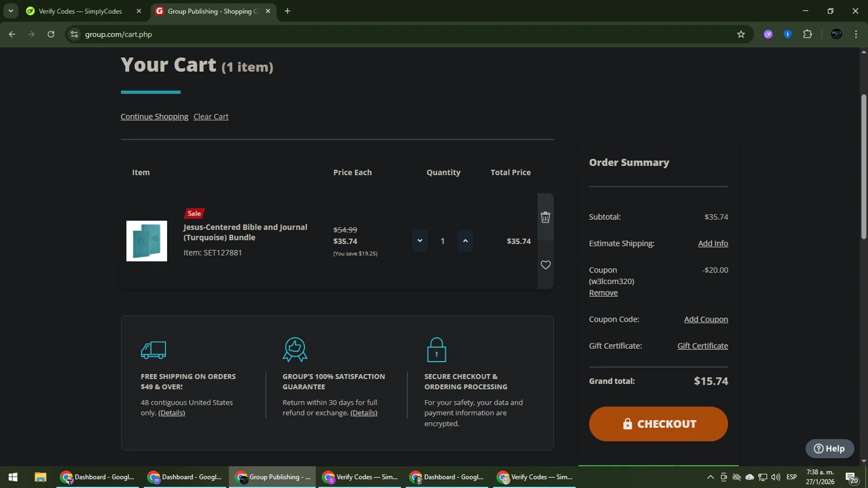Decrease quantity with the down arrow
The image size is (868, 488).
tap(420, 241)
